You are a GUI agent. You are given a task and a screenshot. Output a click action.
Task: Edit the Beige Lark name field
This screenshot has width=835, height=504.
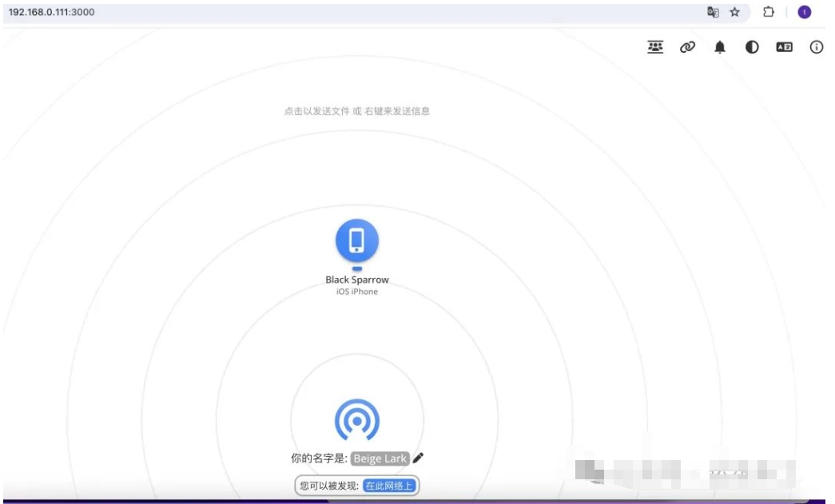coord(380,458)
